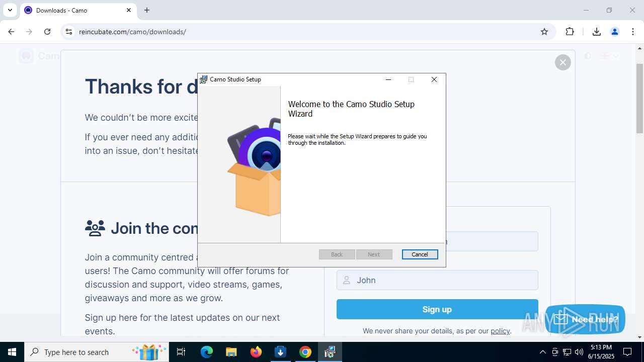Click the Type here to search box
The image size is (644, 362).
coord(98,352)
